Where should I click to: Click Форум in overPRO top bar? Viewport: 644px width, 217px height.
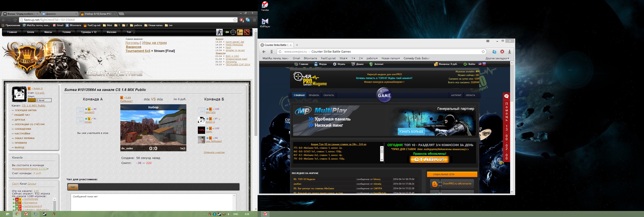pos(321,64)
